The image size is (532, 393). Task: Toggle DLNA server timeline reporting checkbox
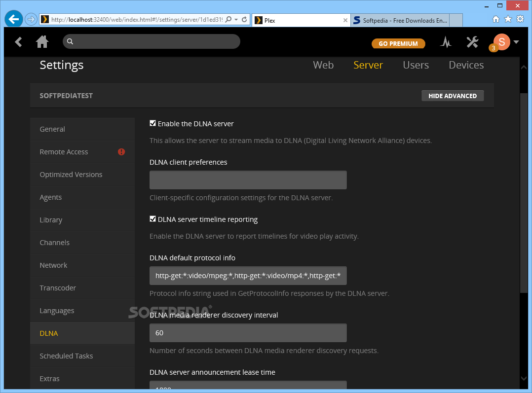152,219
